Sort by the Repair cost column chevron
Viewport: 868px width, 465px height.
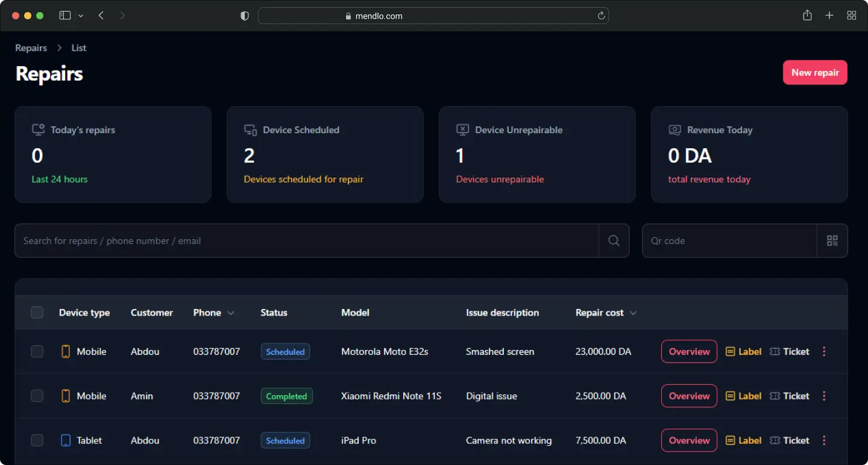tap(633, 313)
